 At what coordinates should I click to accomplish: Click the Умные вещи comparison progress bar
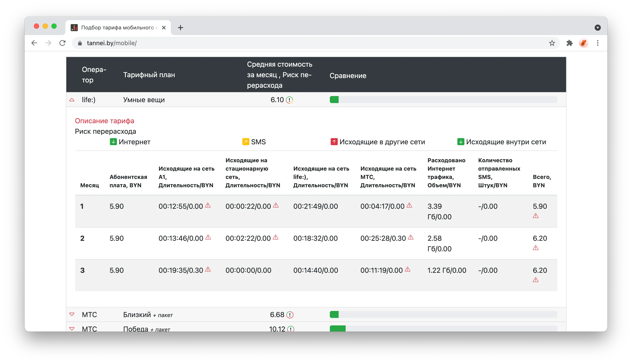point(443,100)
